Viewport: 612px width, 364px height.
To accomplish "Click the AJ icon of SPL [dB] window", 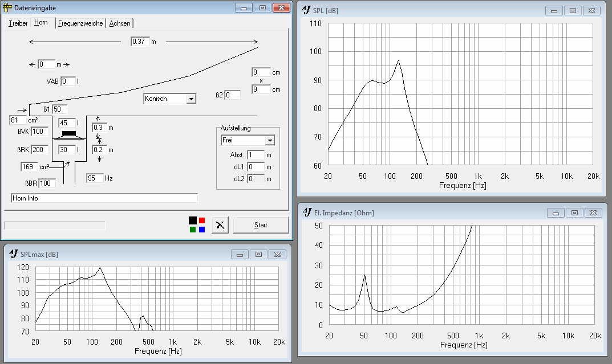I will 306,10.
